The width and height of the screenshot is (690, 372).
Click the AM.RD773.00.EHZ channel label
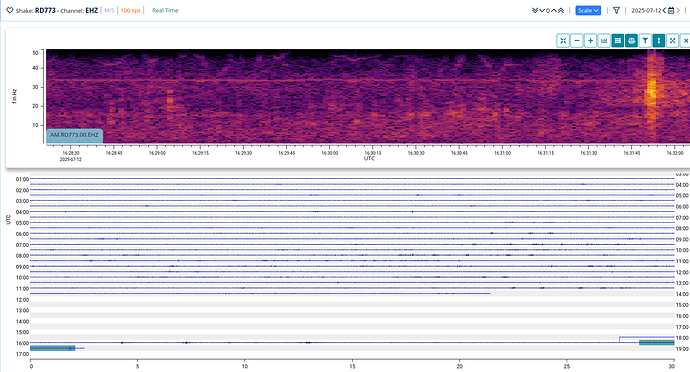(74, 135)
